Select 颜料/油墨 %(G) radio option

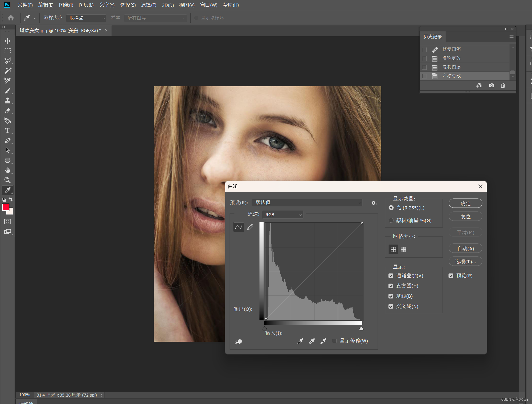[391, 220]
